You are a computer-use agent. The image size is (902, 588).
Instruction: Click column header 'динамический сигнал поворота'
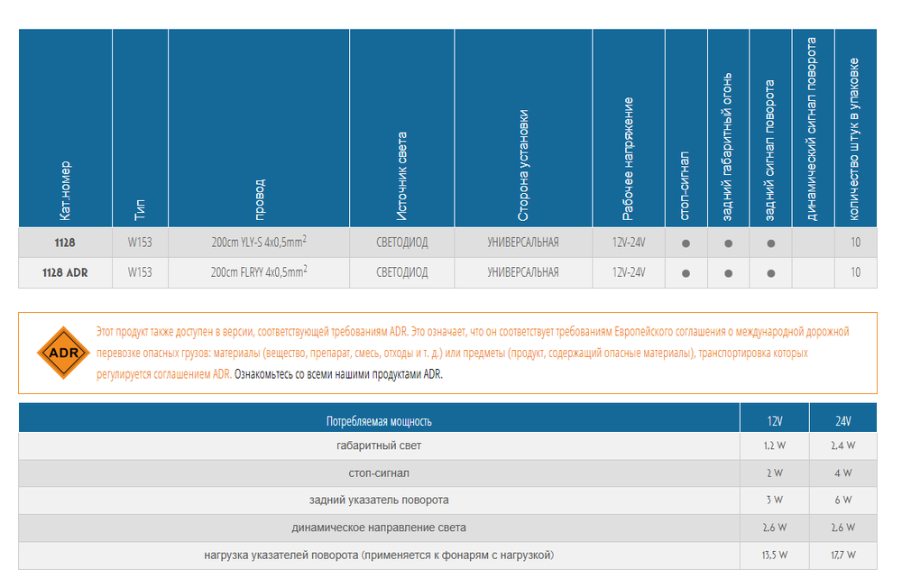813,130
